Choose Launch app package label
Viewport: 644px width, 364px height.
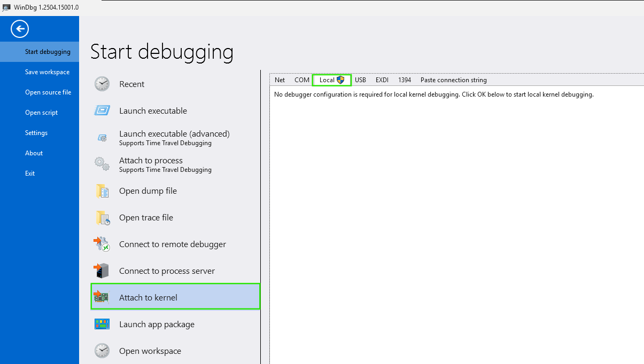point(157,325)
